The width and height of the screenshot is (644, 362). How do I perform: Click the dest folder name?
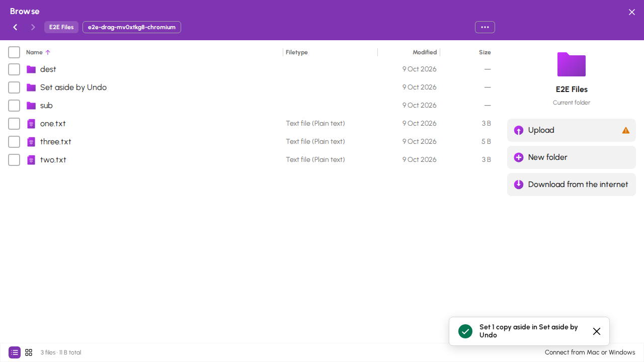(x=48, y=69)
